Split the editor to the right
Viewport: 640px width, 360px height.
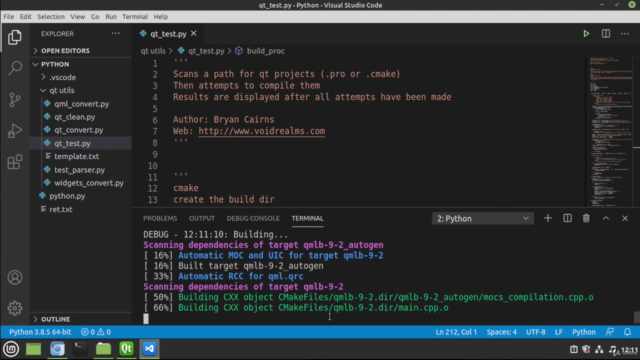coord(606,34)
